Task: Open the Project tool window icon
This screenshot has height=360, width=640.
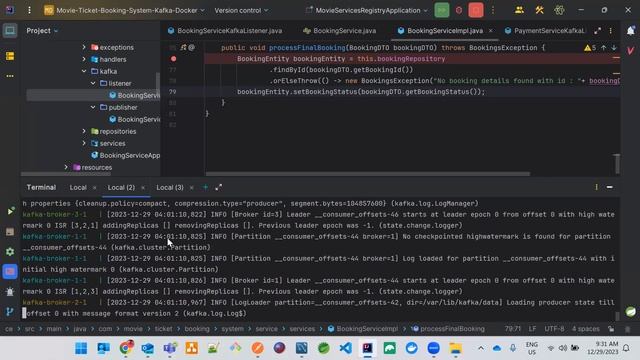Action: [10, 31]
